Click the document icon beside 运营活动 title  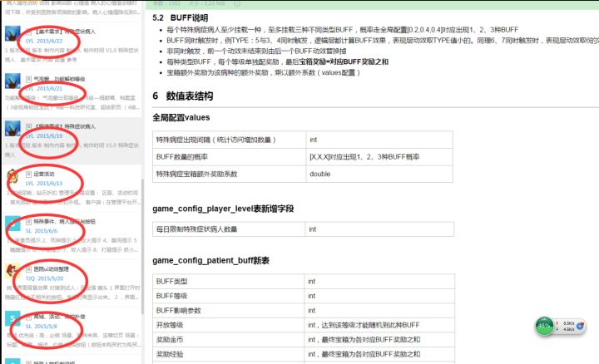coord(28,174)
